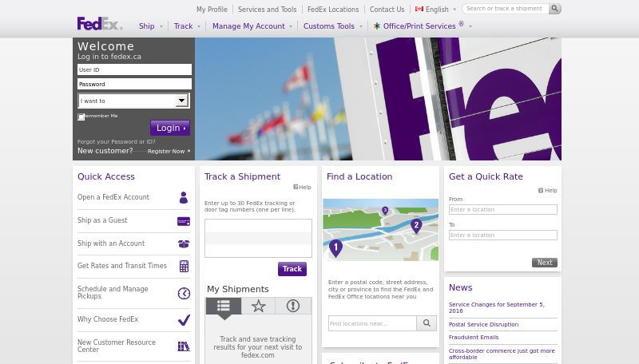Click the location map thumbnail
This screenshot has height=364, width=639.
pos(381,230)
